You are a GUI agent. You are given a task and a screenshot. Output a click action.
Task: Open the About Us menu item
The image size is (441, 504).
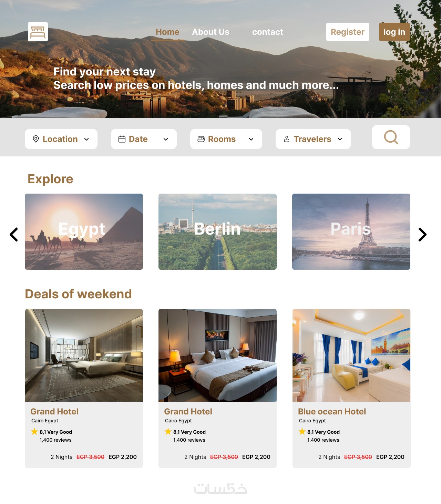tap(211, 32)
